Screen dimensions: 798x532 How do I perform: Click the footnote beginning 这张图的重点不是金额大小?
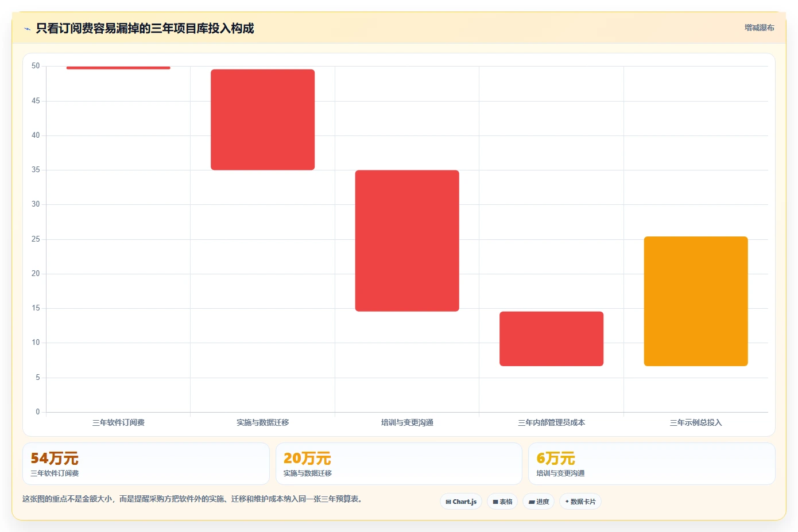[x=193, y=499]
